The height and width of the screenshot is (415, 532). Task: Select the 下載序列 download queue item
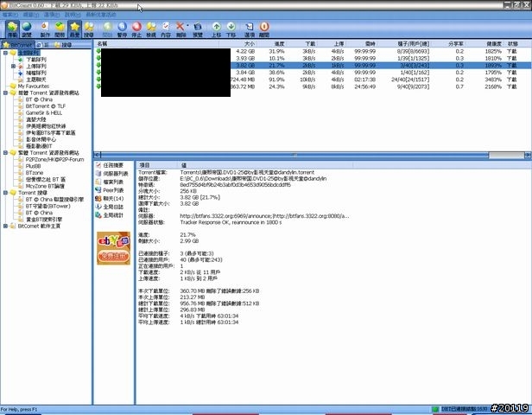[x=36, y=60]
